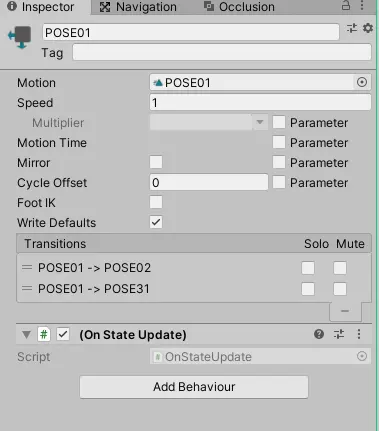Open the On State Update three-dot menu
The height and width of the screenshot is (431, 379).
click(x=359, y=334)
